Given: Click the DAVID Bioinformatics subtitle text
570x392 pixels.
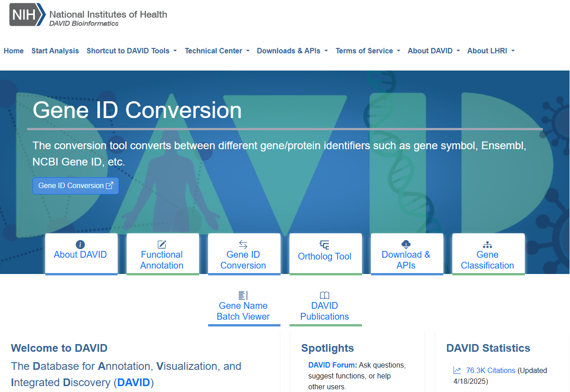Looking at the screenshot, I should (84, 24).
